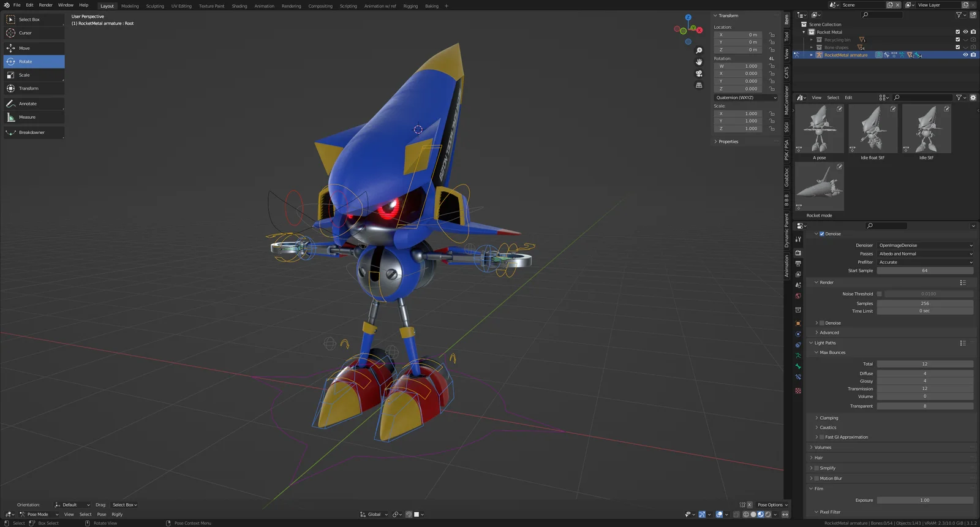
Task: Adjust the Exposure 1.00 slider
Action: pyautogui.click(x=925, y=500)
